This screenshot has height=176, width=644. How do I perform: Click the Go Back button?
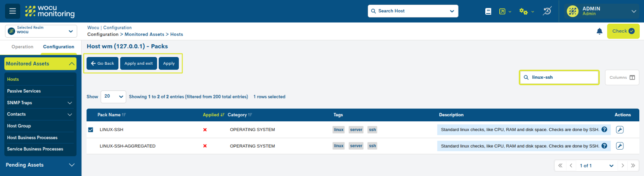[102, 63]
